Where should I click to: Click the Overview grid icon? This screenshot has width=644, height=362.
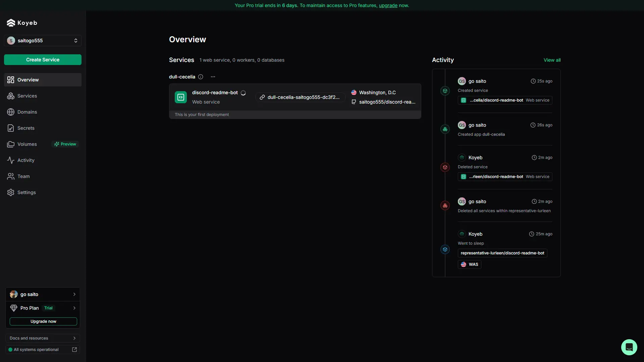[11, 80]
